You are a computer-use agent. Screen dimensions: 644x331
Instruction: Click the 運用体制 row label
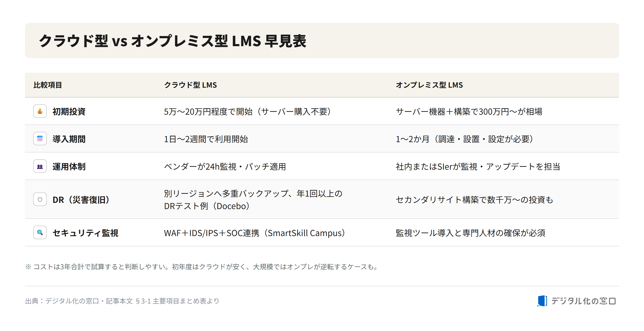(69, 167)
